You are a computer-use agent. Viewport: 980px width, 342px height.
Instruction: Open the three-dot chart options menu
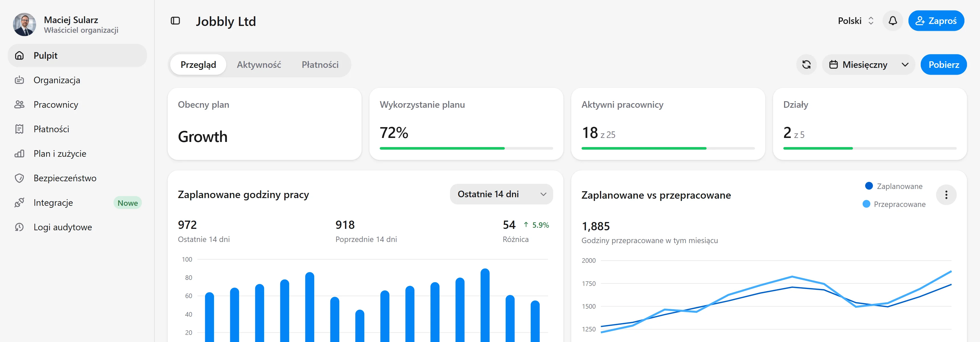coord(946,195)
